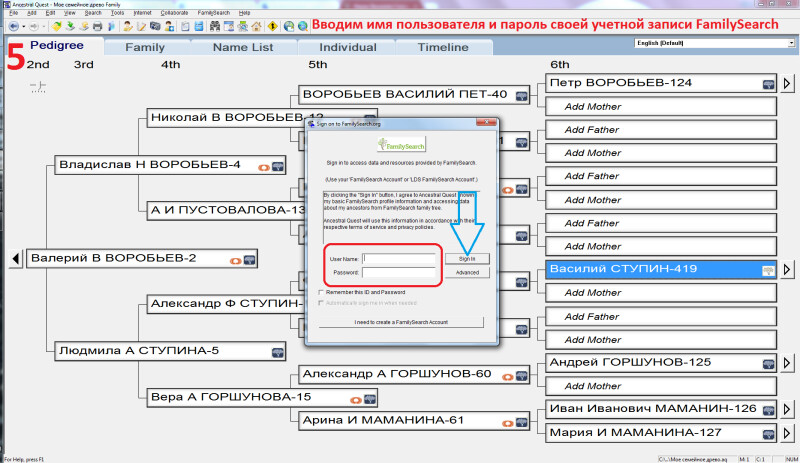800x463 pixels.
Task: Click the first globe Internet toolbar icon
Action: click(x=289, y=26)
